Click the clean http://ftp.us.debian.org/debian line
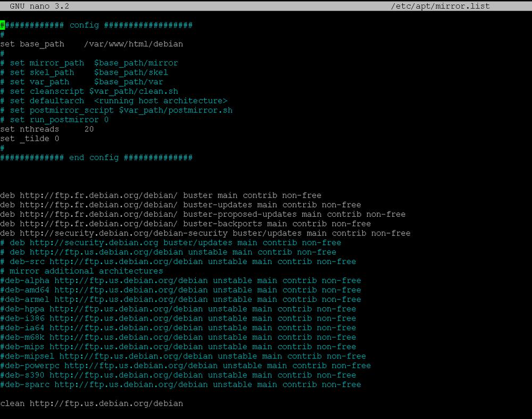 (92, 403)
